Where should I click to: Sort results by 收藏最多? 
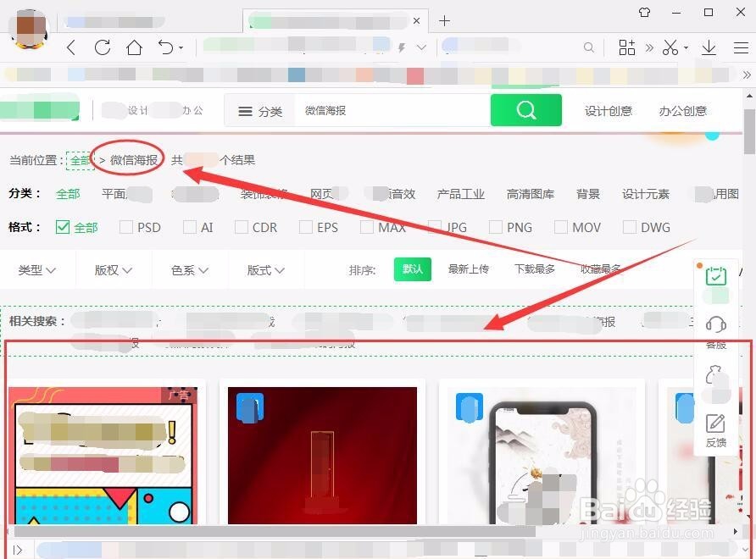[x=600, y=268]
